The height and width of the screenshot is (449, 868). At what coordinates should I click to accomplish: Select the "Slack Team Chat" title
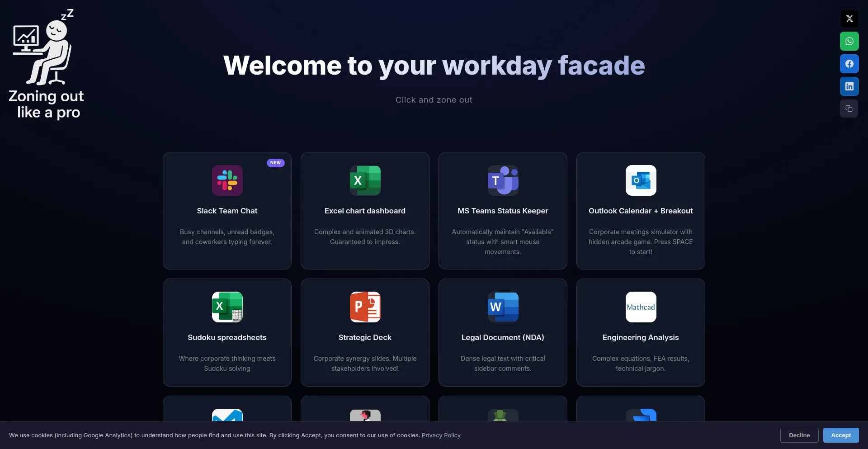point(227,211)
